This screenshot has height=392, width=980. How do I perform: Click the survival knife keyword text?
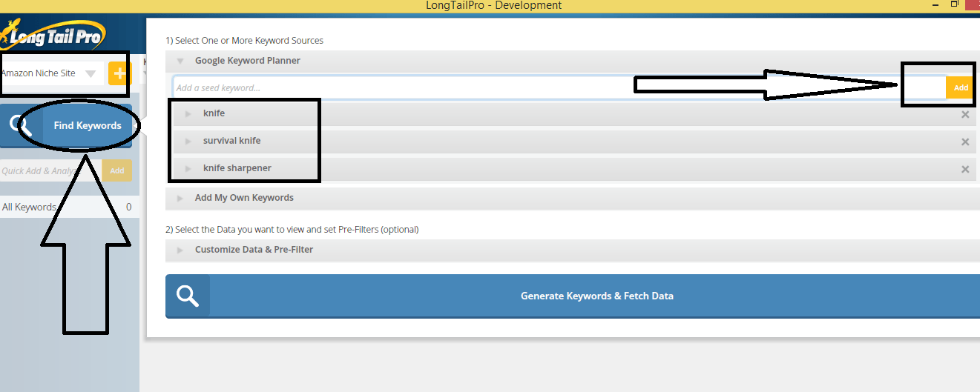coord(232,141)
